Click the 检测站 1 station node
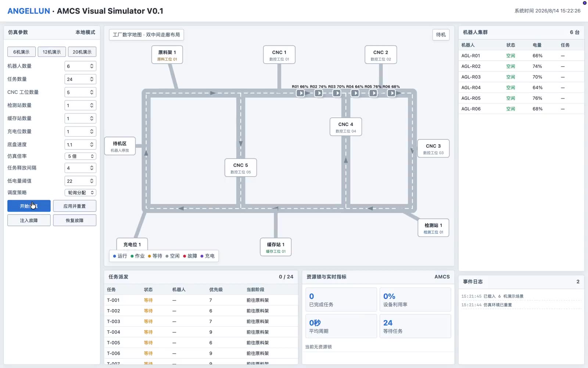Image resolution: width=588 pixels, height=368 pixels. 433,228
